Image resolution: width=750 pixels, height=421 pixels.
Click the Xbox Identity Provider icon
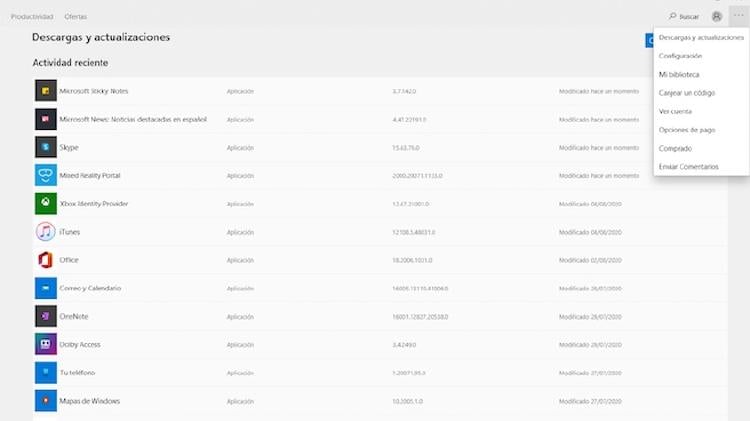[x=45, y=204]
